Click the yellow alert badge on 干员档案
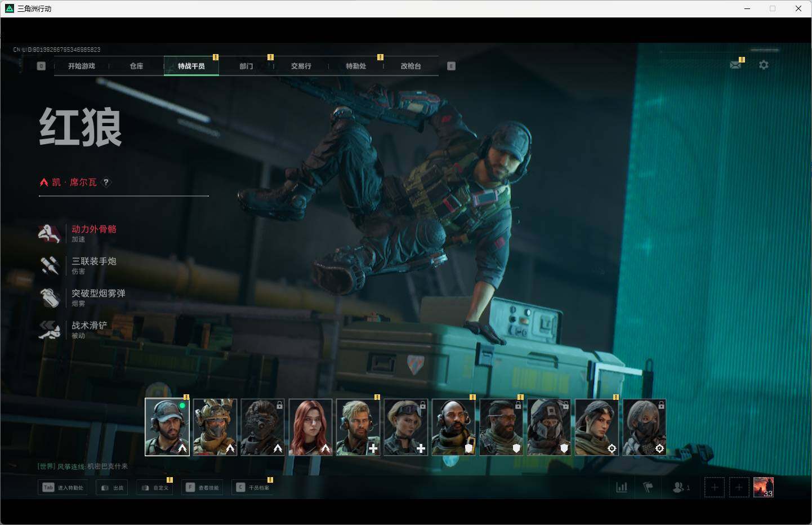The image size is (812, 525). point(270,480)
